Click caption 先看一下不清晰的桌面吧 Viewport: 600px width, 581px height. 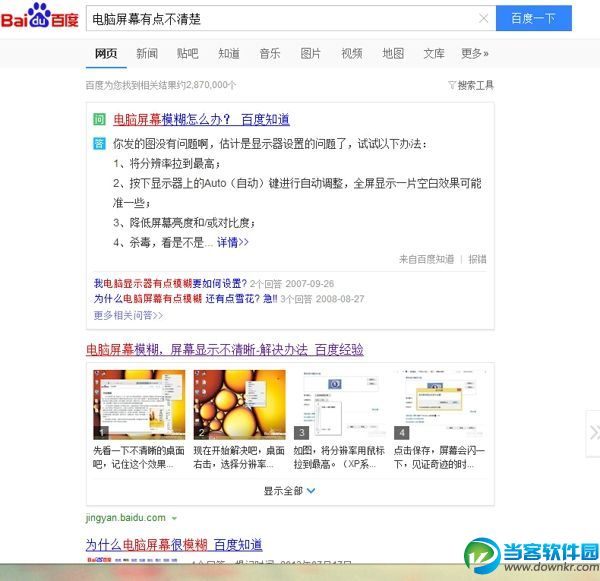[139, 457]
